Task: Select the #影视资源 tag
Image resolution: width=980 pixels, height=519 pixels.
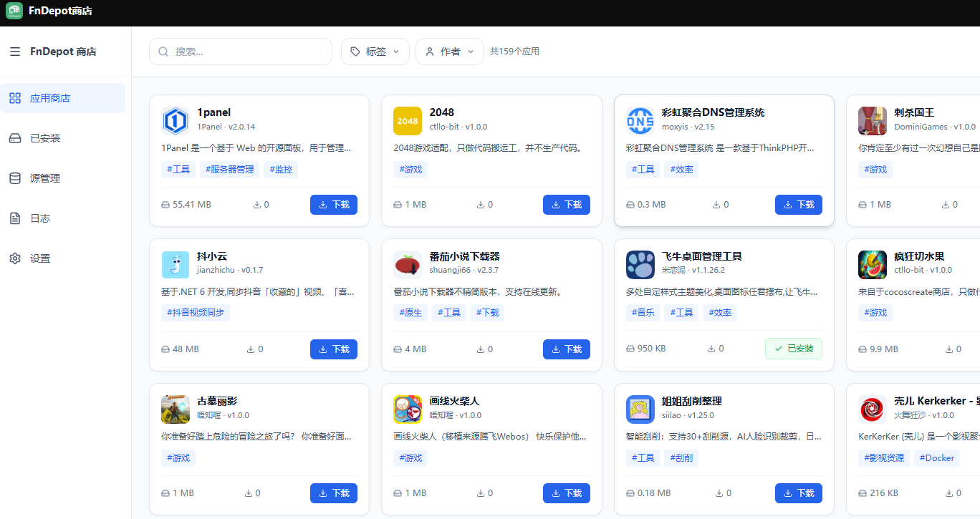Action: tap(884, 458)
